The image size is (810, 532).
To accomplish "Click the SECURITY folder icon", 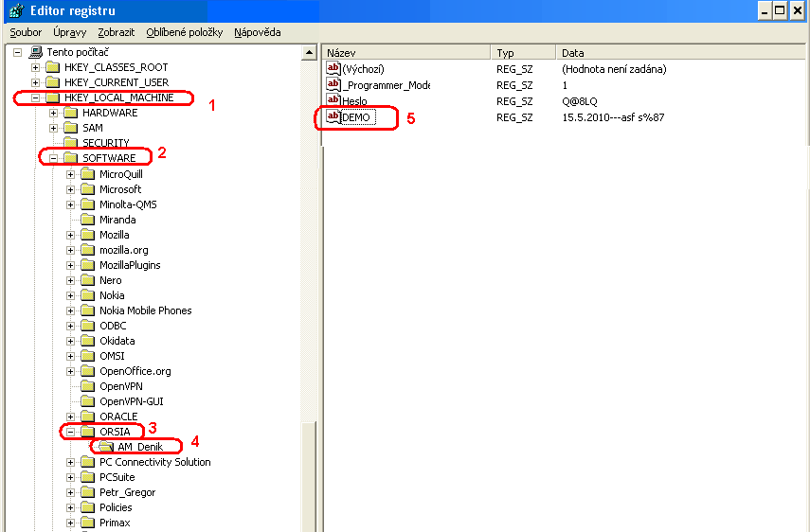I will coord(70,142).
